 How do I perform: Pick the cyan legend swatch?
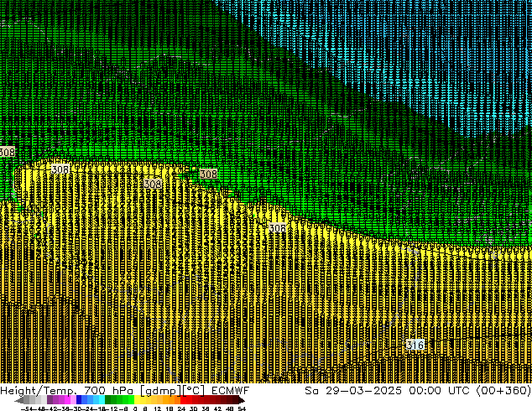(x=102, y=399)
